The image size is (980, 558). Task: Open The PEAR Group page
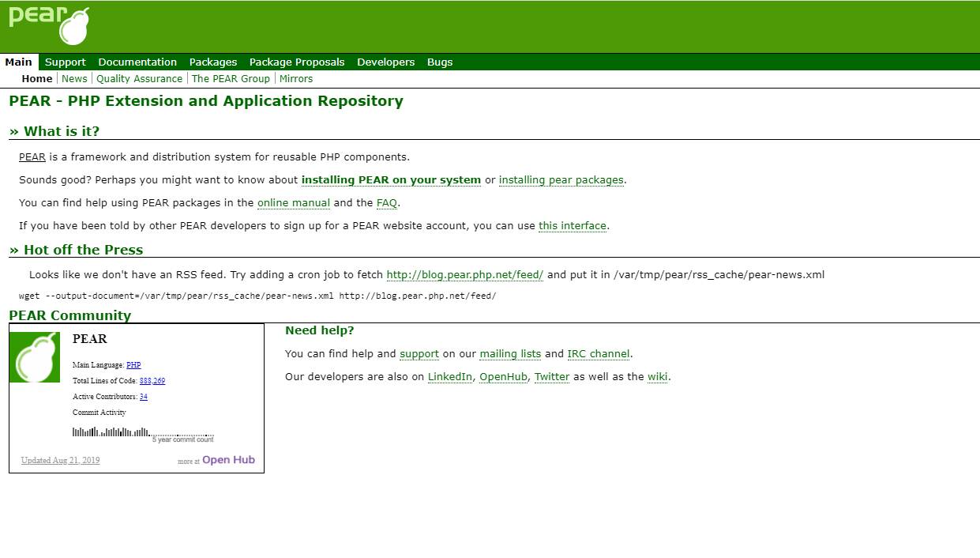pos(231,78)
